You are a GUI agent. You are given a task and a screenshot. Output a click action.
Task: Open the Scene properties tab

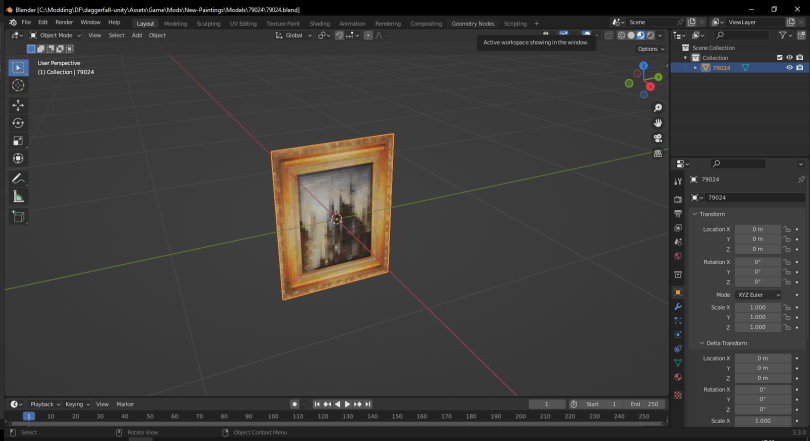(678, 242)
